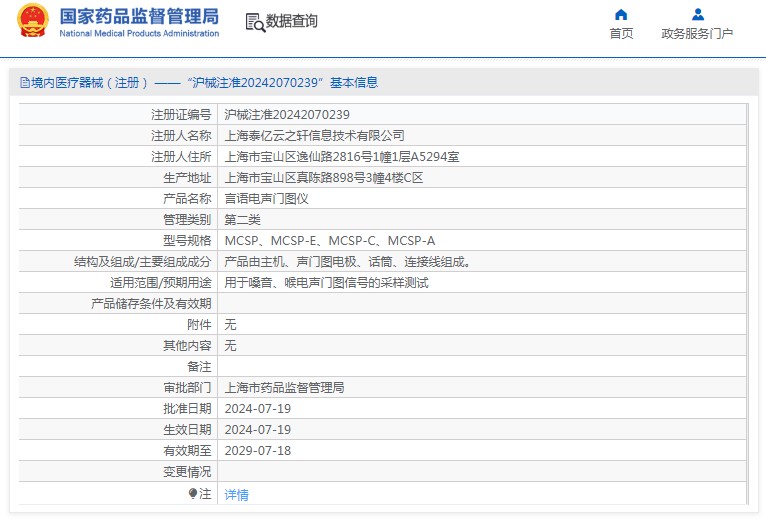Click the 结构及组成/主要组成成分 label

pyautogui.click(x=143, y=261)
